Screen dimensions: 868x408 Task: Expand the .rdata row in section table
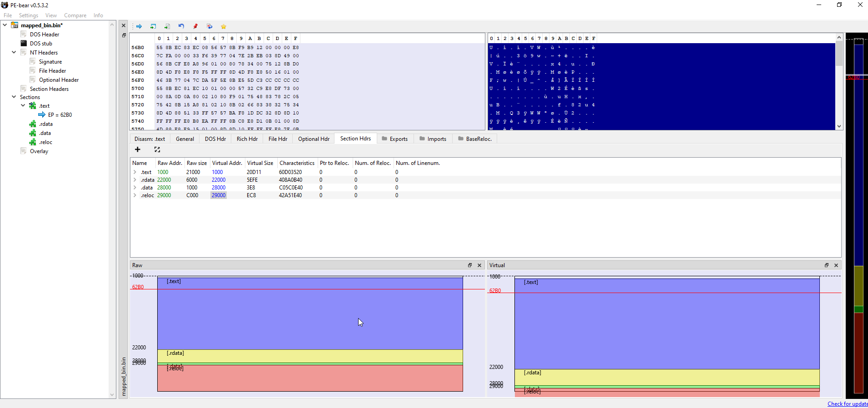tap(135, 179)
